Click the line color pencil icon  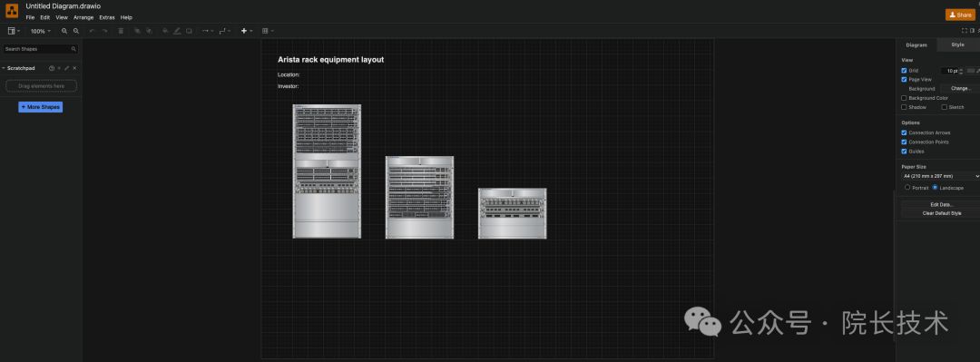point(177,31)
